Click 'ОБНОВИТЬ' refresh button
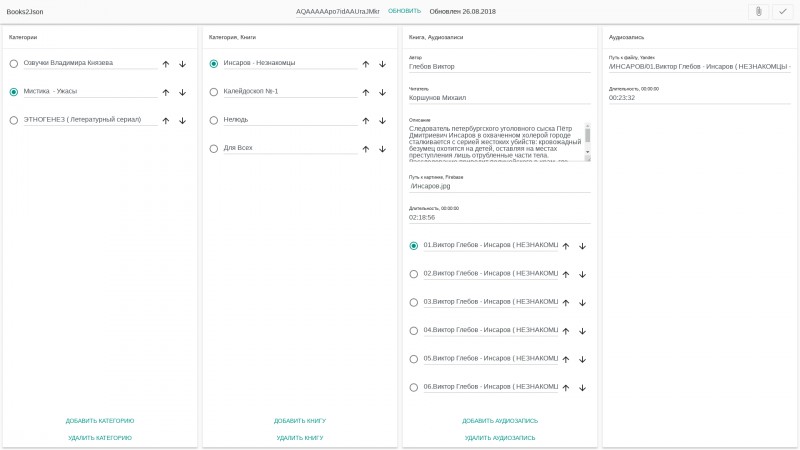The height and width of the screenshot is (450, 800). coord(404,10)
